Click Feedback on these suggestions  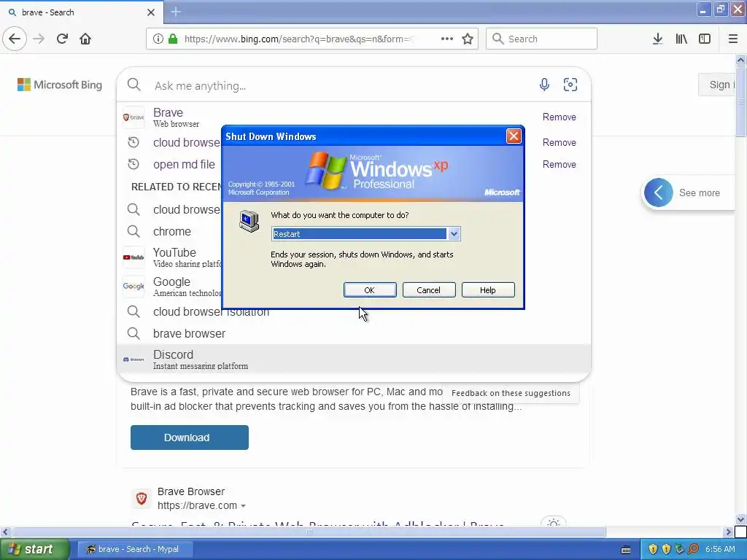(511, 393)
